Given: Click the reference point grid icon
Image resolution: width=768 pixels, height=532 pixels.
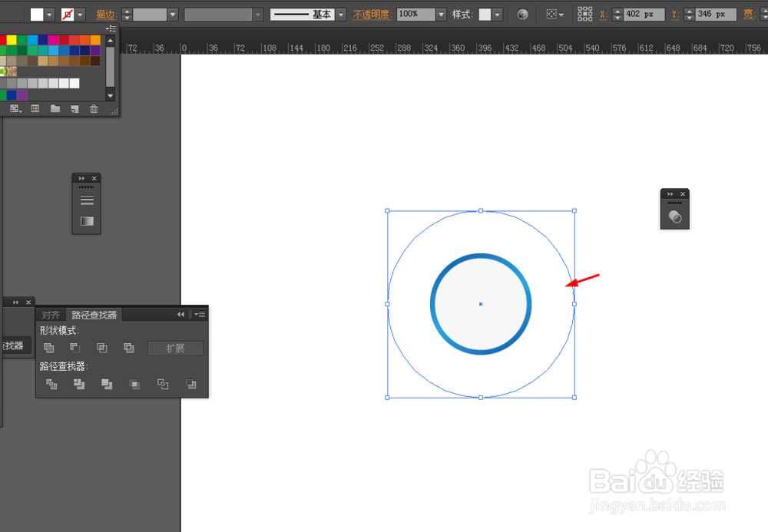Looking at the screenshot, I should [x=584, y=14].
